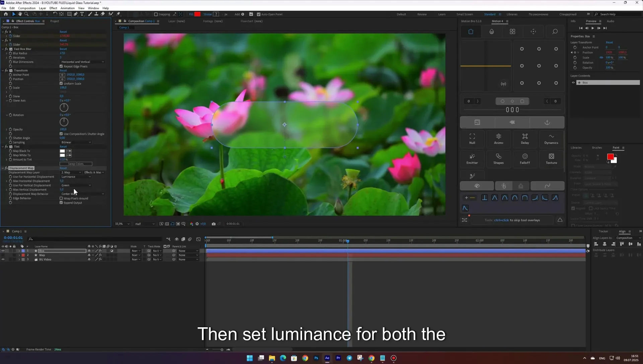This screenshot has height=364, width=643.
Task: Open Photoshop from the taskbar
Action: coord(316,358)
